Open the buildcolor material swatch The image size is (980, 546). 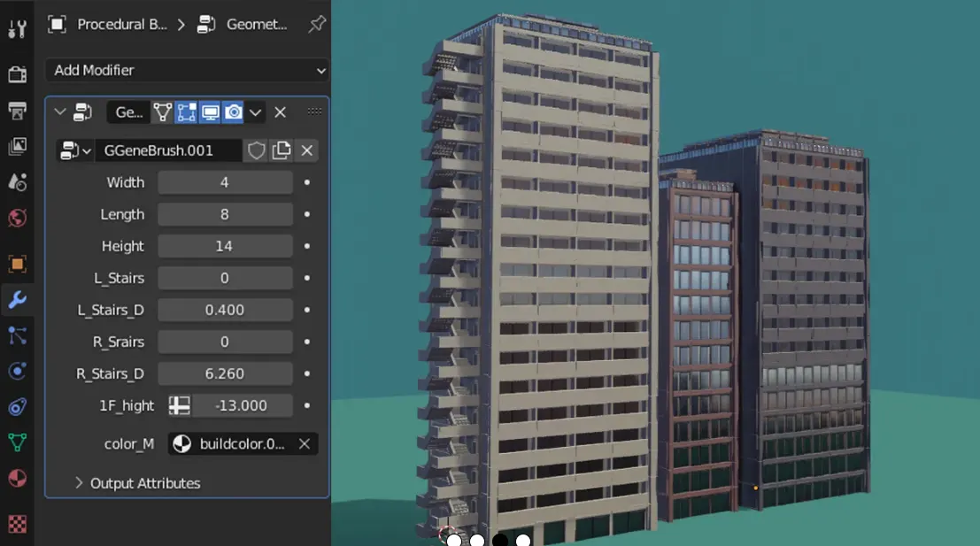point(184,443)
